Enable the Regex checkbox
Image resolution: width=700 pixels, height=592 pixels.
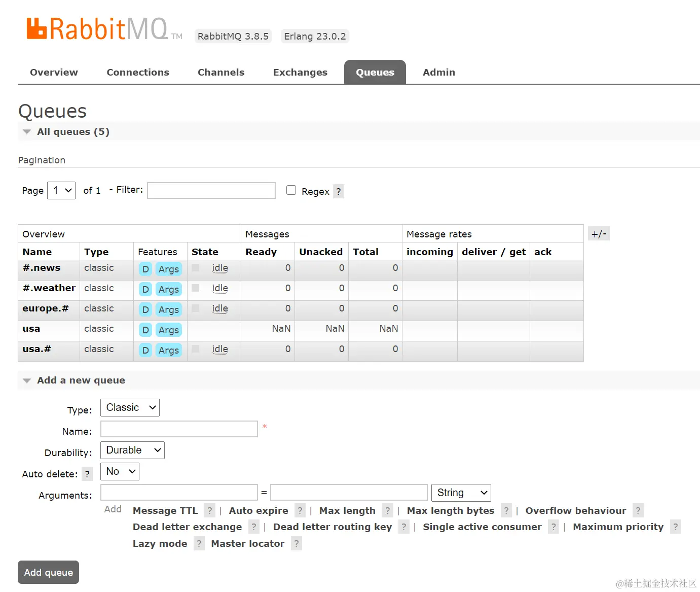click(291, 190)
